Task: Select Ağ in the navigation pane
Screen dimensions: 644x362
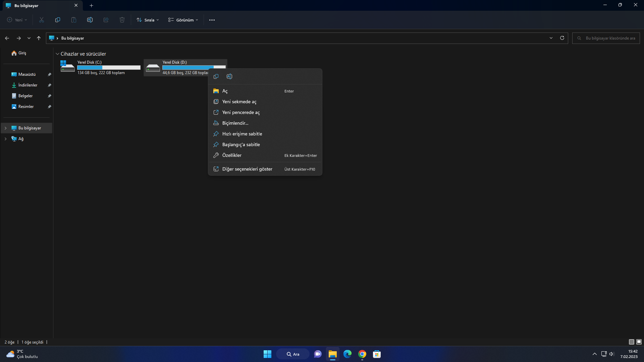Action: [21, 139]
